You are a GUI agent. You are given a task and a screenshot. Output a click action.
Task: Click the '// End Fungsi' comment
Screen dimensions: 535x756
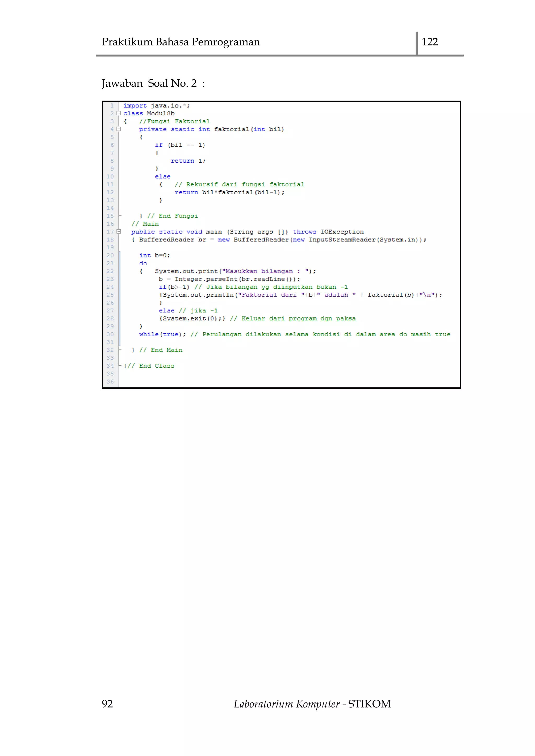coord(172,216)
